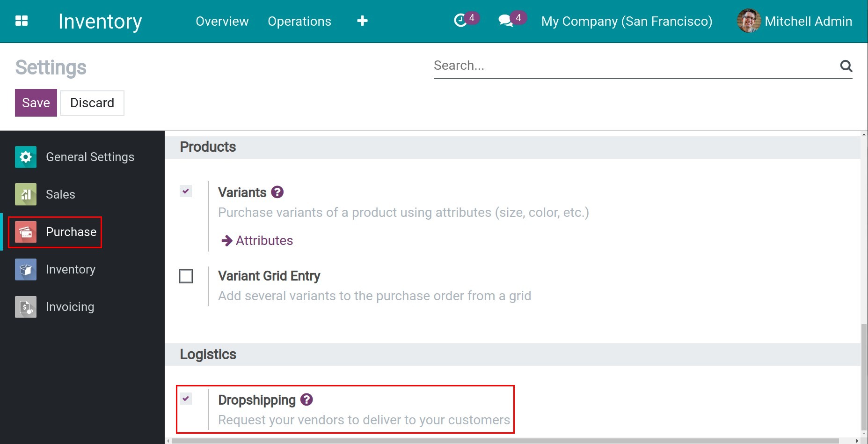Enable the Variant Grid Entry checkbox

coord(186,276)
